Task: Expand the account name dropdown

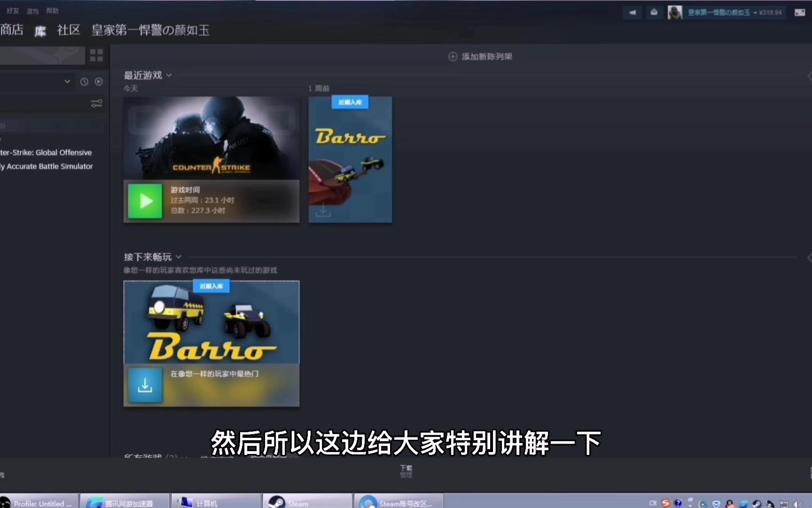Action: [x=721, y=13]
